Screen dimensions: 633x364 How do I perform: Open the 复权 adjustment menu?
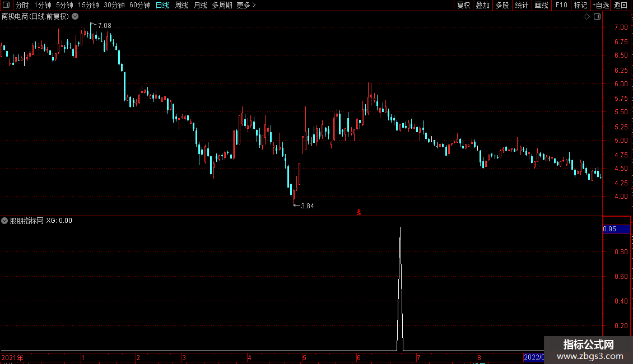[463, 5]
